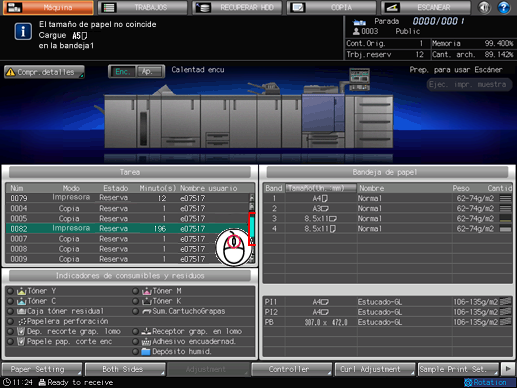Click Ejec. impr. muestra button
Image resolution: width=517 pixels, height=388 pixels.
coord(469,84)
